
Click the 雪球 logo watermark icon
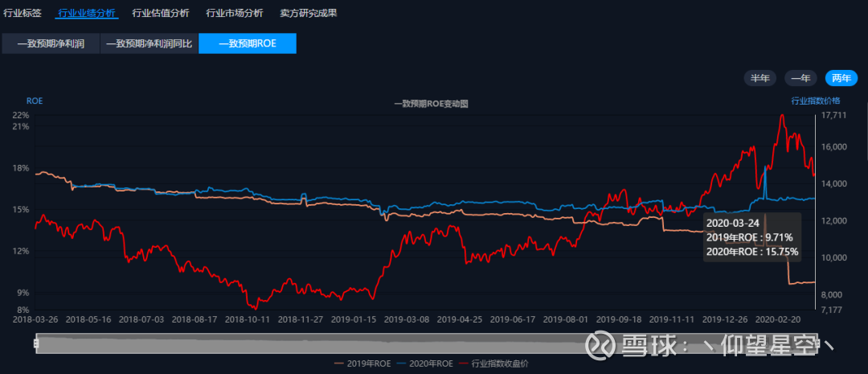pos(600,346)
